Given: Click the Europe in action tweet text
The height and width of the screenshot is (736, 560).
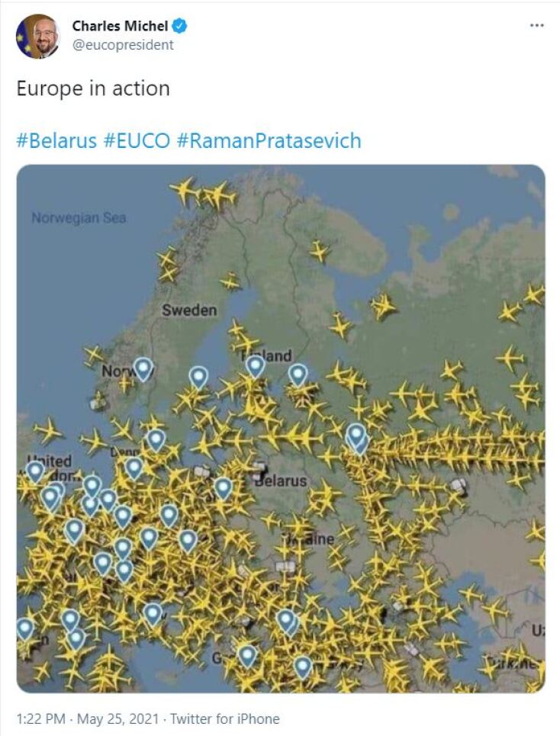Looking at the screenshot, I should click(93, 88).
